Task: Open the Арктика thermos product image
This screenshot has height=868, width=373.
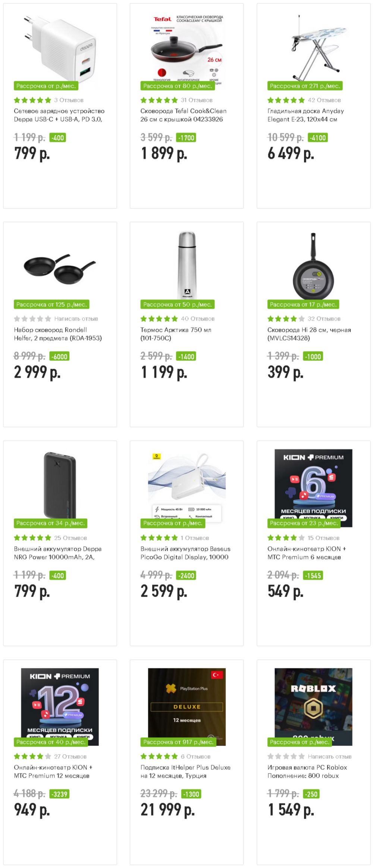Action: point(186,265)
